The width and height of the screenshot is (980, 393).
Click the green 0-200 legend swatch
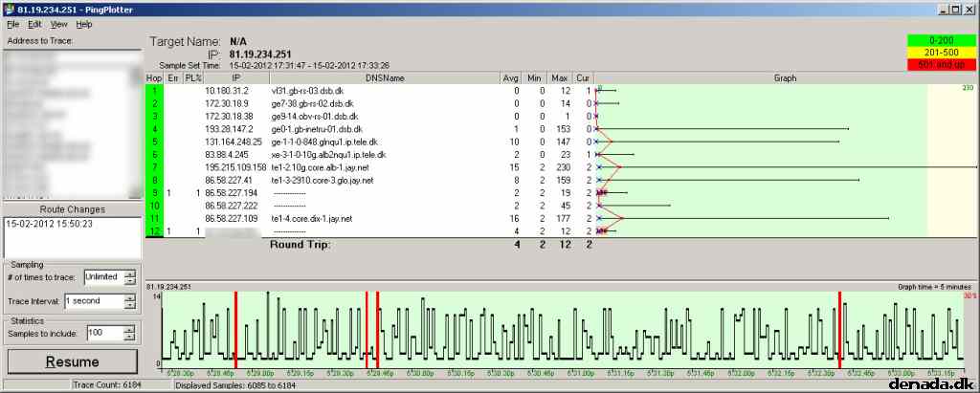click(x=941, y=40)
